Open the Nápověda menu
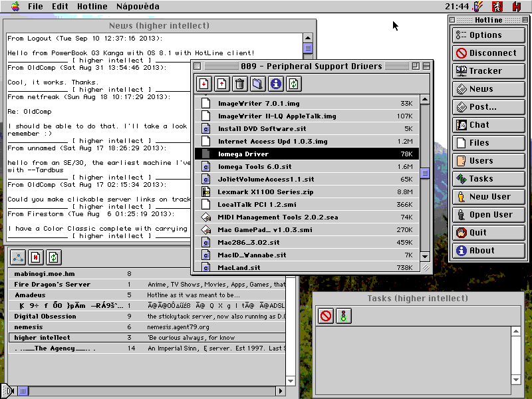 point(138,6)
